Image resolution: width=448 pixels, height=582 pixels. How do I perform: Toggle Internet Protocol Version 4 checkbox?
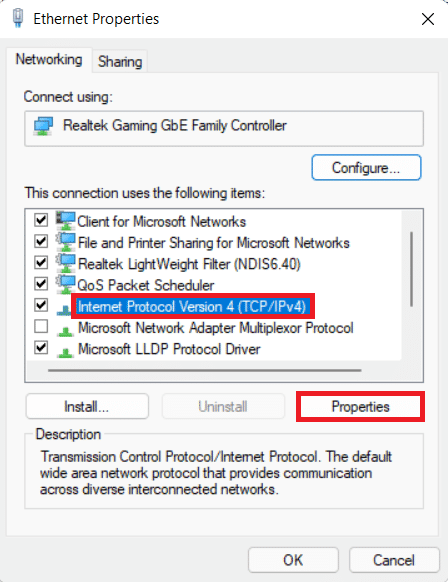(41, 305)
